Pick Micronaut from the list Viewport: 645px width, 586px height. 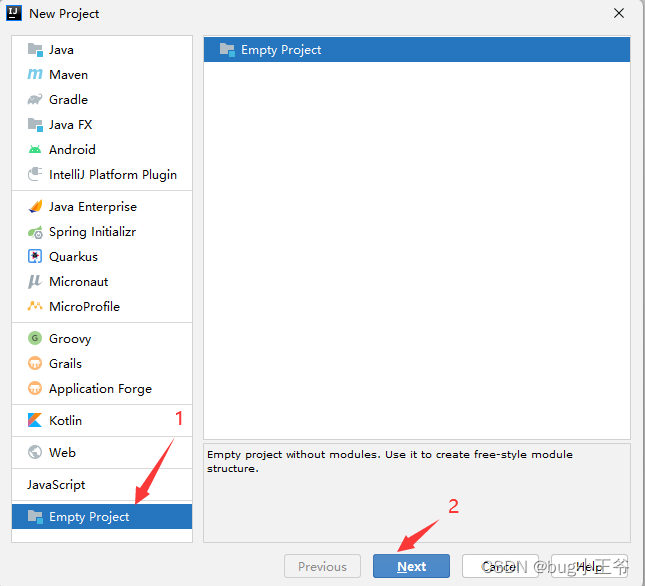[102, 282]
